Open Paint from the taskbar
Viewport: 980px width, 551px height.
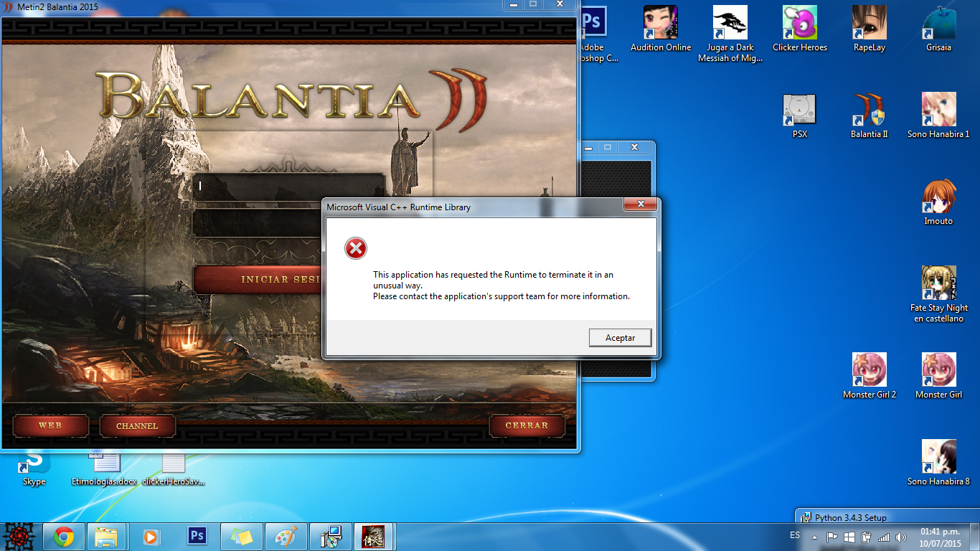click(x=286, y=537)
